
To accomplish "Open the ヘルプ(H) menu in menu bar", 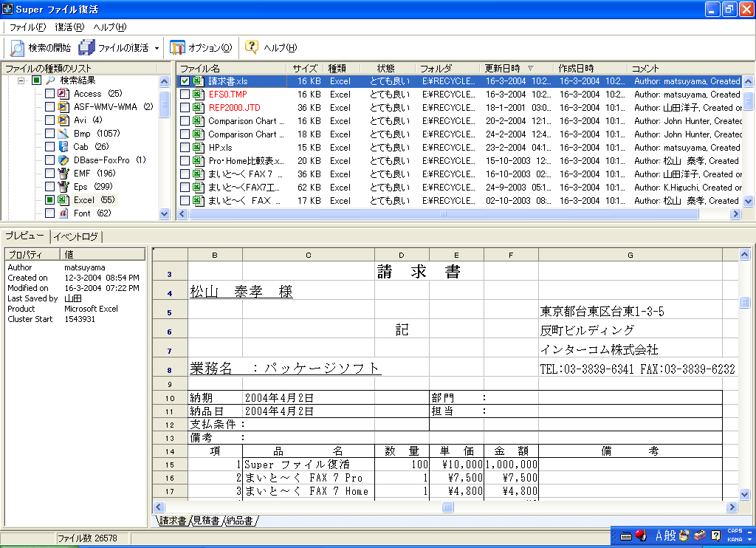I will (x=110, y=27).
